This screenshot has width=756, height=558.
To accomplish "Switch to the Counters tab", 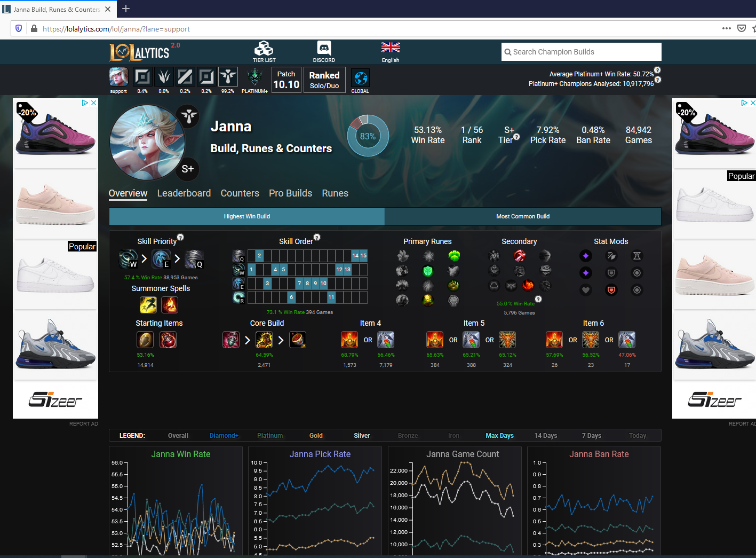I will point(240,193).
